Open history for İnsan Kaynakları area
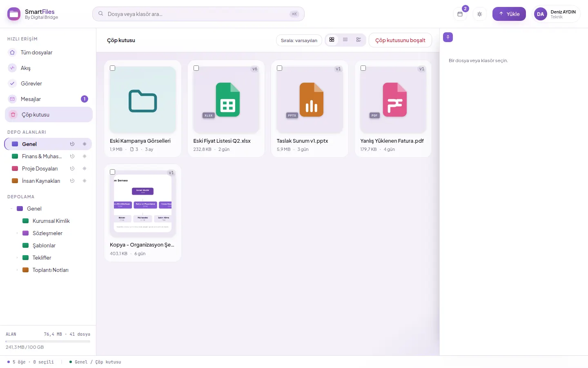This screenshot has width=588, height=368. point(72,181)
